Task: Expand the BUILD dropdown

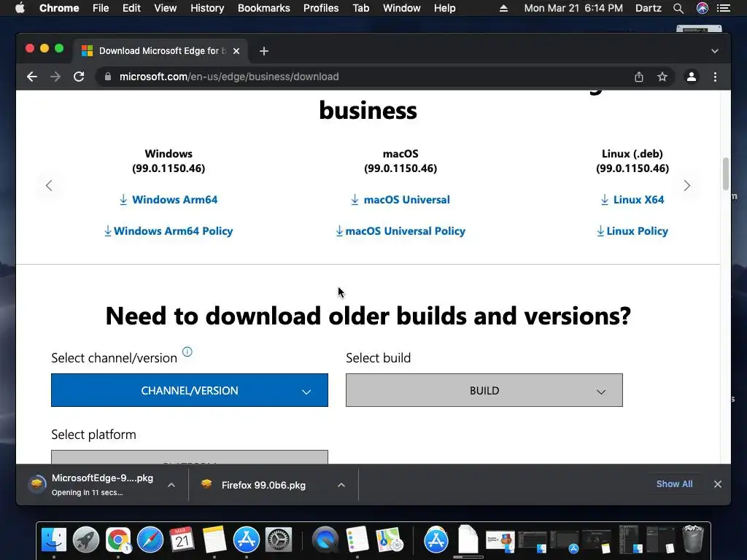Action: [484, 391]
